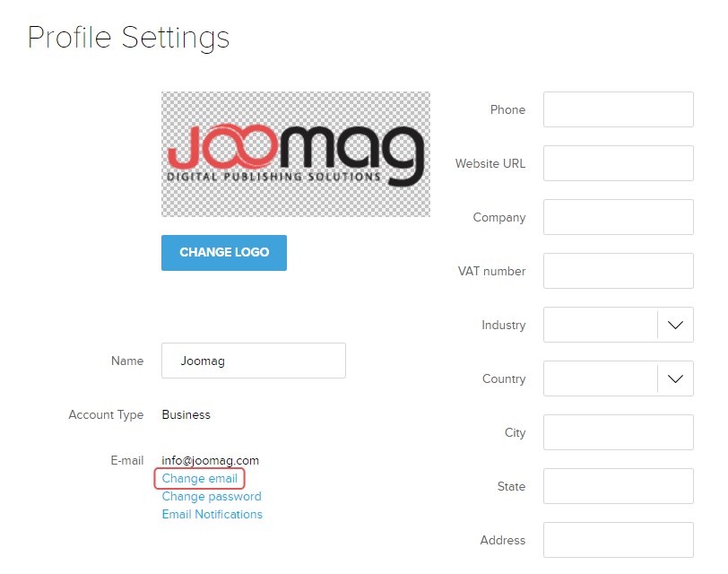Open the Email Notifications link
Image resolution: width=728 pixels, height=574 pixels.
tap(212, 514)
